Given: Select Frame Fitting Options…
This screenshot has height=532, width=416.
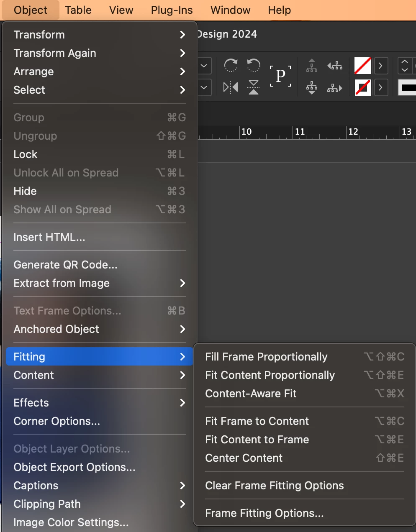Looking at the screenshot, I should click(264, 513).
